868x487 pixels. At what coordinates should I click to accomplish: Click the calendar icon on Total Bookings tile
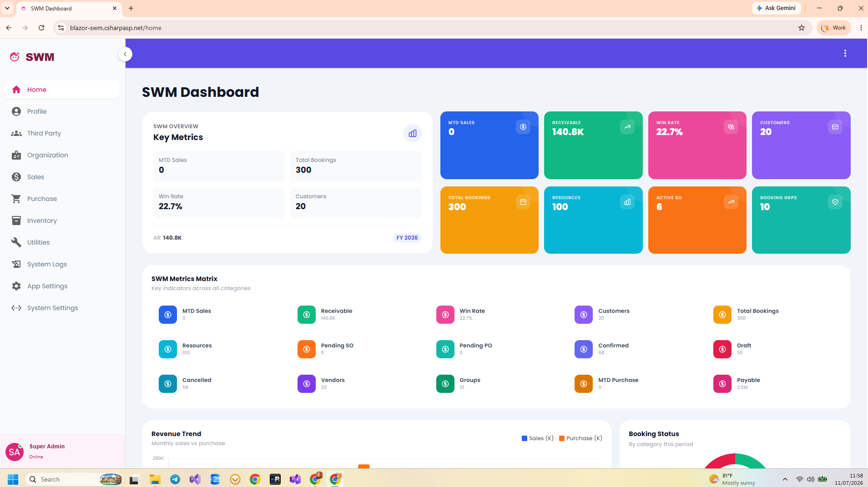click(x=523, y=202)
